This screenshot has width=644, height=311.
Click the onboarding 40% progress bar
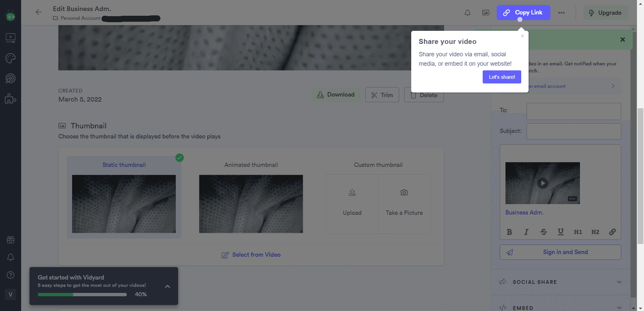pos(82,295)
